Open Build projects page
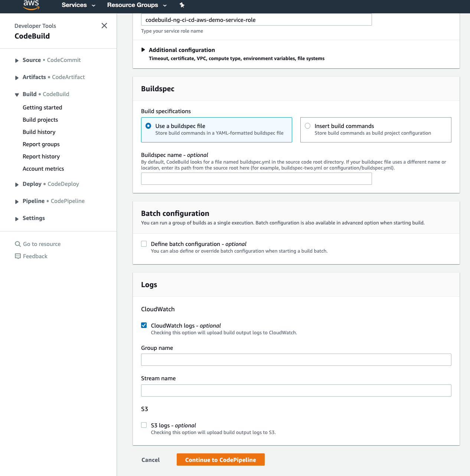This screenshot has width=470, height=476. point(40,119)
